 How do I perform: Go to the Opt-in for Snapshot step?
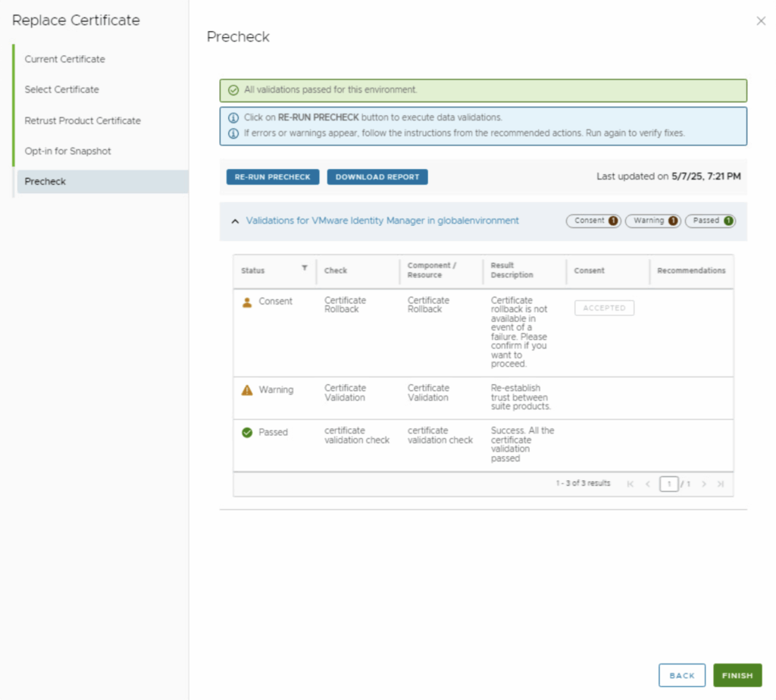point(68,151)
